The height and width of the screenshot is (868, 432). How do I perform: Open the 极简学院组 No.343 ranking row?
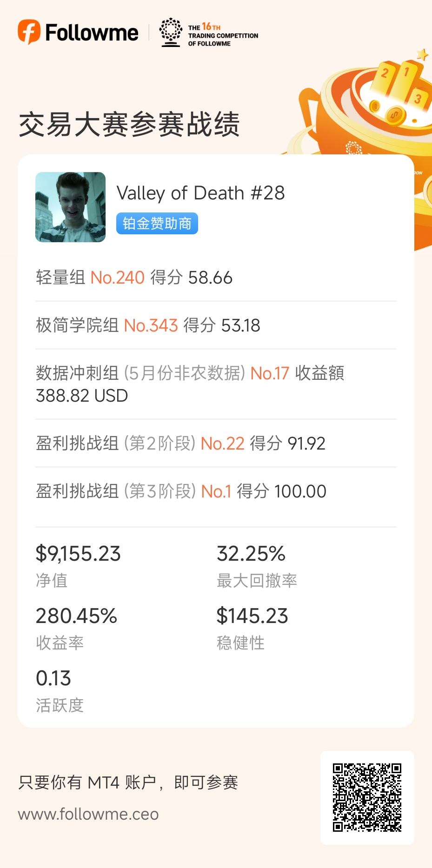(x=148, y=325)
